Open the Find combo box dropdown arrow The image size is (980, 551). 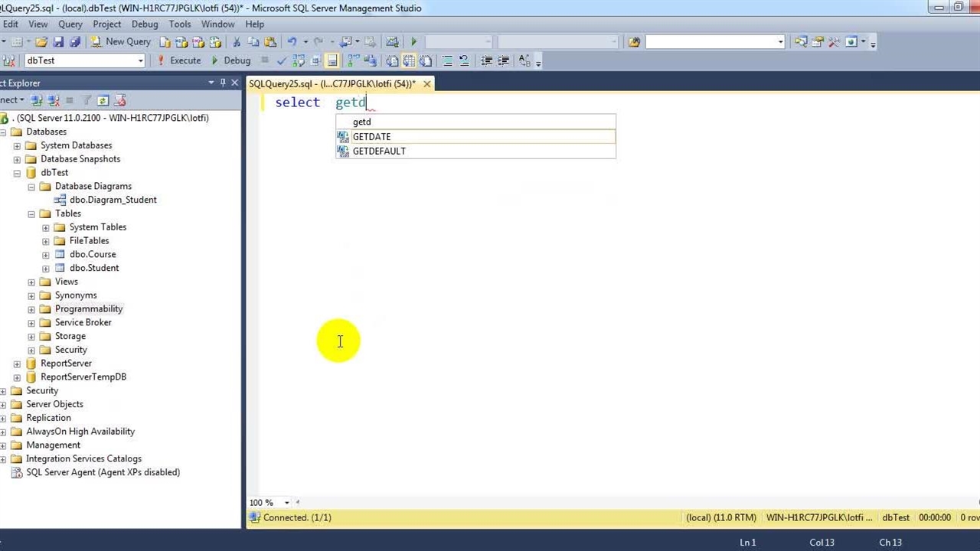pos(780,42)
